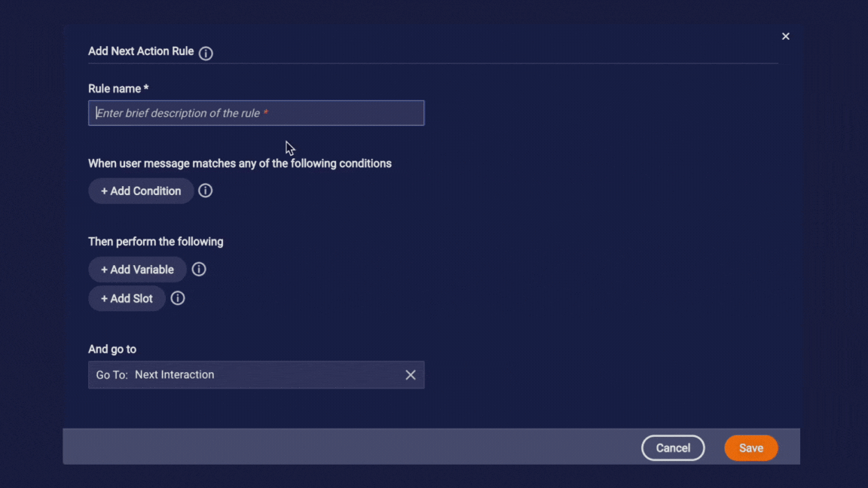Click the 'Then perform the following' text
This screenshot has width=868, height=488.
(155, 242)
